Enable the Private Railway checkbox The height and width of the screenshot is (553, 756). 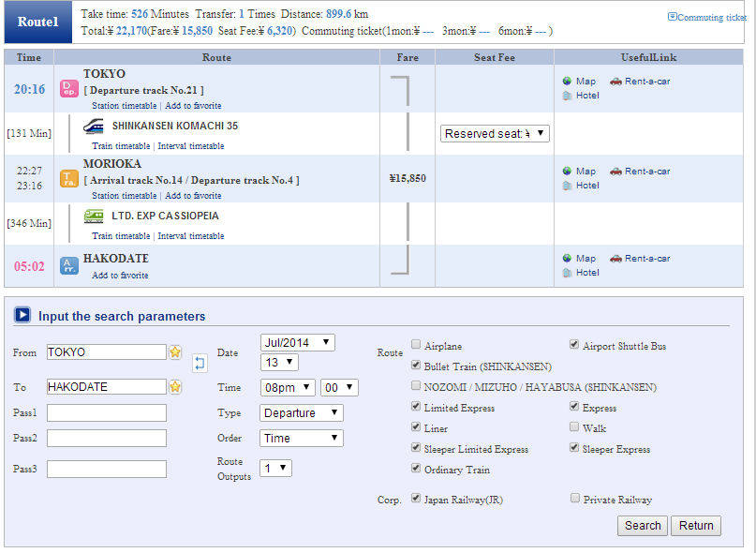(574, 498)
